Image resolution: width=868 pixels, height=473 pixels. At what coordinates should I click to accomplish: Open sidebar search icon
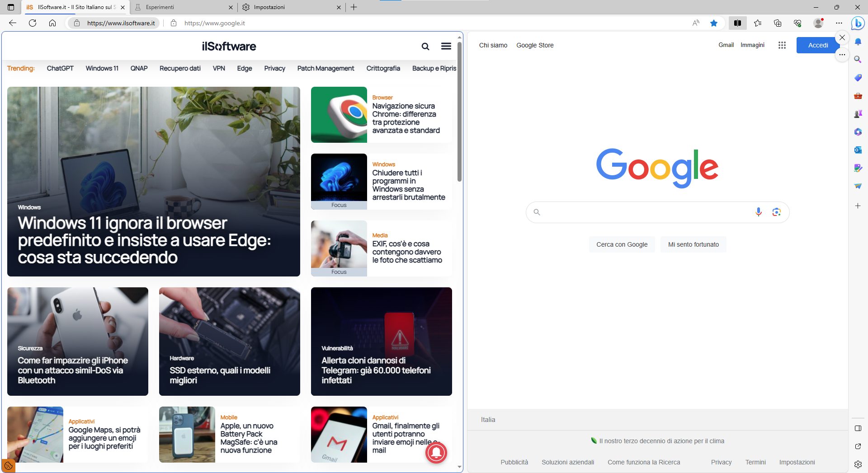(858, 59)
